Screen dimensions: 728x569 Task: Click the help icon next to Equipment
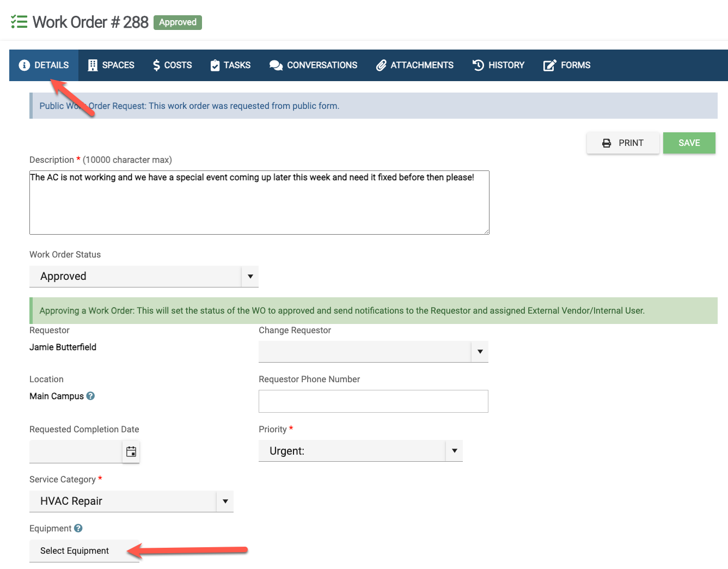[78, 528]
